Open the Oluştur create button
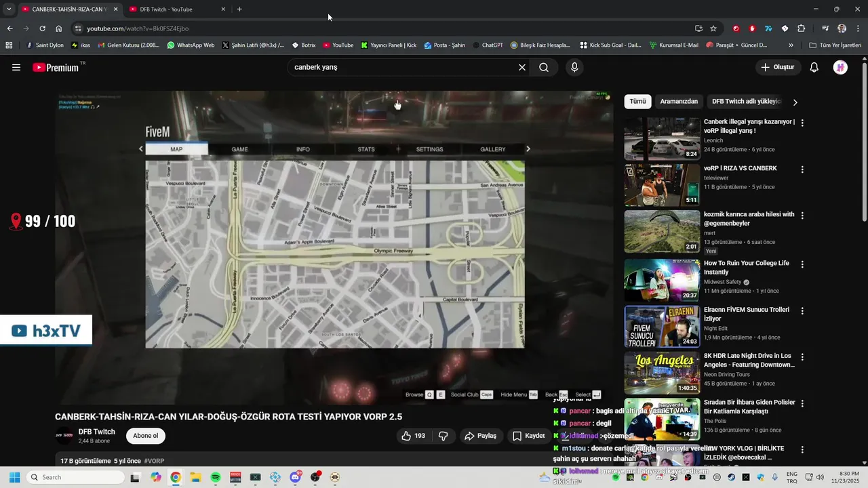This screenshot has height=488, width=868. 777,67
